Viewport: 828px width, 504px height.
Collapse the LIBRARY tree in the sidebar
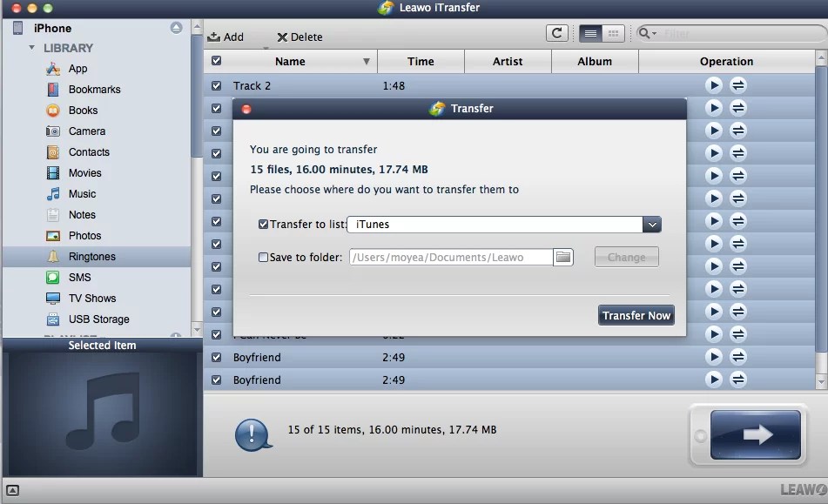(31, 49)
